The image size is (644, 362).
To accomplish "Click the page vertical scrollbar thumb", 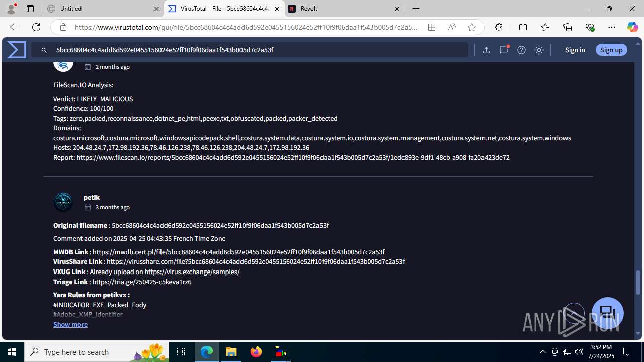I will (638, 282).
